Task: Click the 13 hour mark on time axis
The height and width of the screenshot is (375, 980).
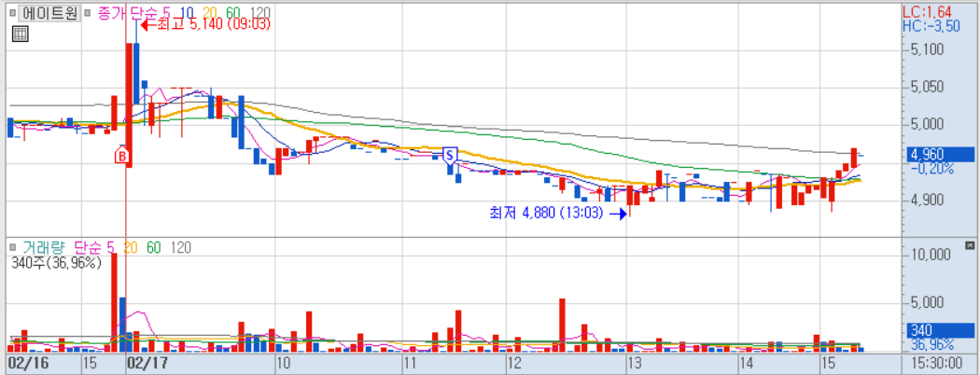Action: 635,363
